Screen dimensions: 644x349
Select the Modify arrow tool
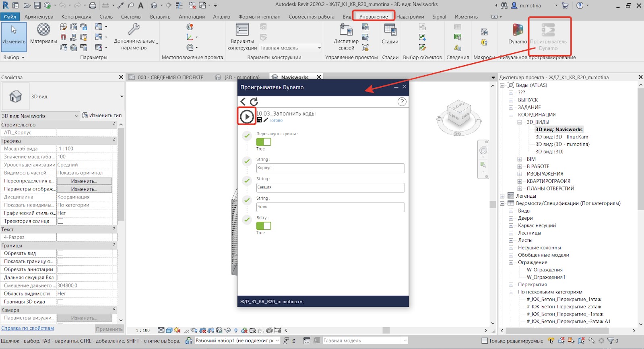tap(14, 36)
